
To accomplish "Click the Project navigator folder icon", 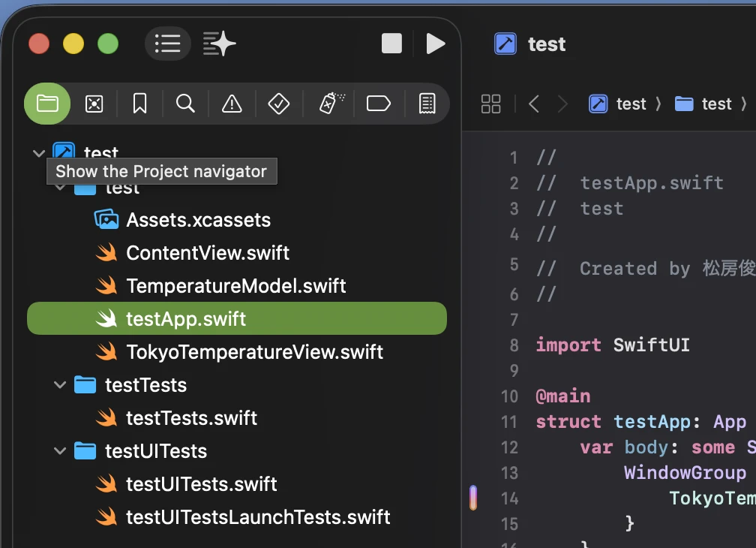I will [47, 104].
